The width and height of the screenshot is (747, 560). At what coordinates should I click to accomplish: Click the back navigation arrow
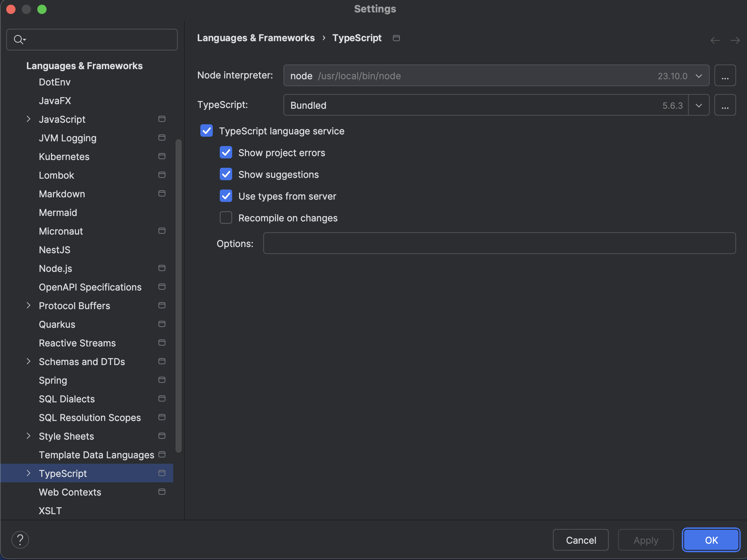pyautogui.click(x=715, y=40)
